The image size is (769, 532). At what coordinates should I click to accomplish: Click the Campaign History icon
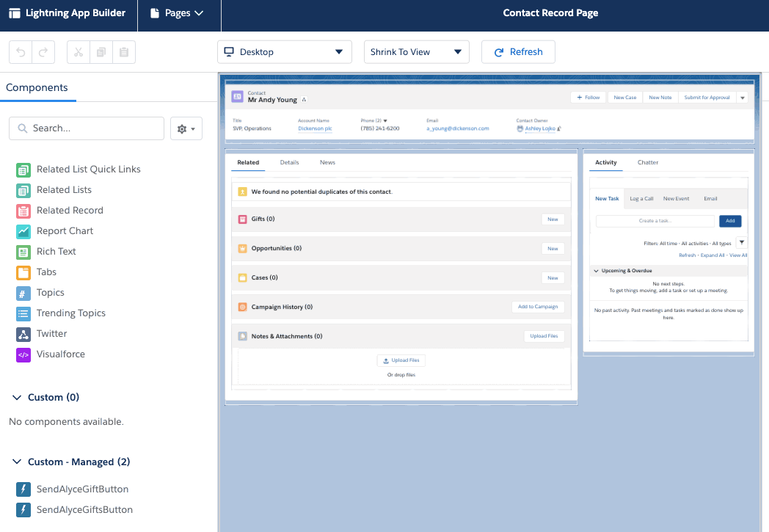point(242,307)
